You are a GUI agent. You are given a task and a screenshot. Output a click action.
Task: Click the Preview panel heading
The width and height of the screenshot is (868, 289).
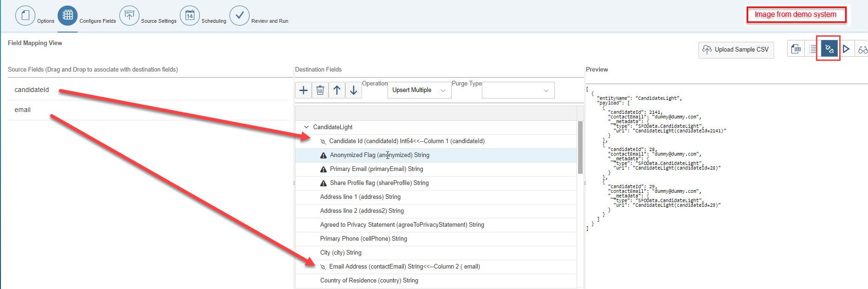pyautogui.click(x=597, y=69)
